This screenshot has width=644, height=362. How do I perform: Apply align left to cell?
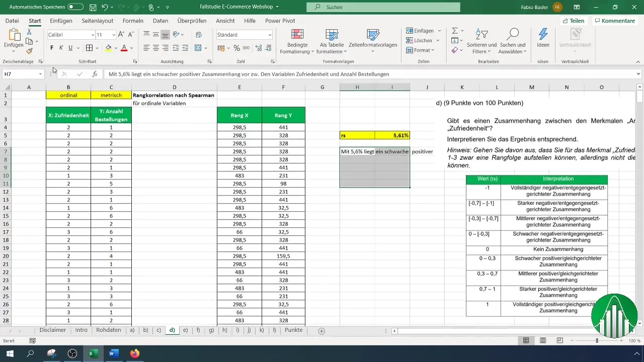[146, 48]
